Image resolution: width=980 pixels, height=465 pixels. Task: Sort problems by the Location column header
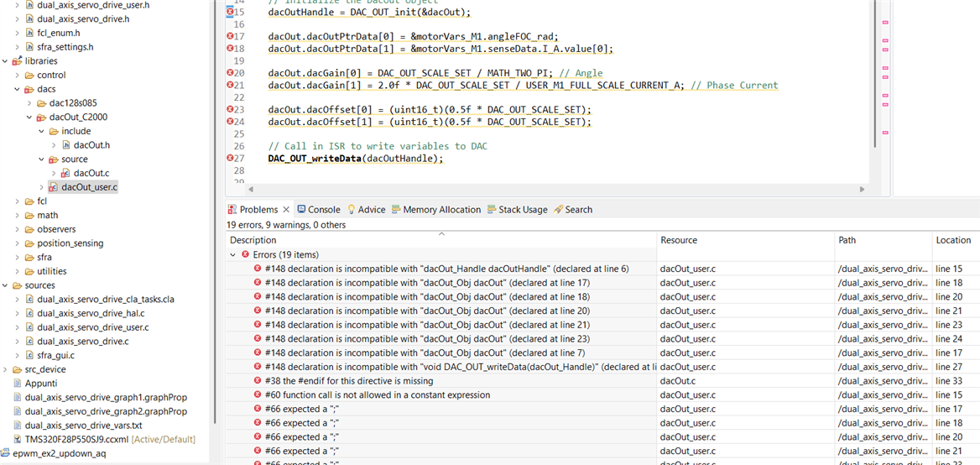tap(953, 240)
